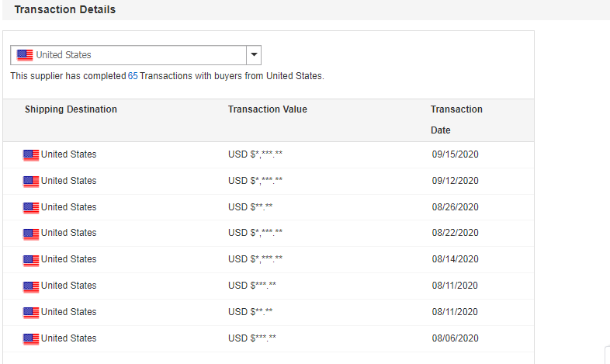Click the Transaction Date column header

pyautogui.click(x=456, y=120)
